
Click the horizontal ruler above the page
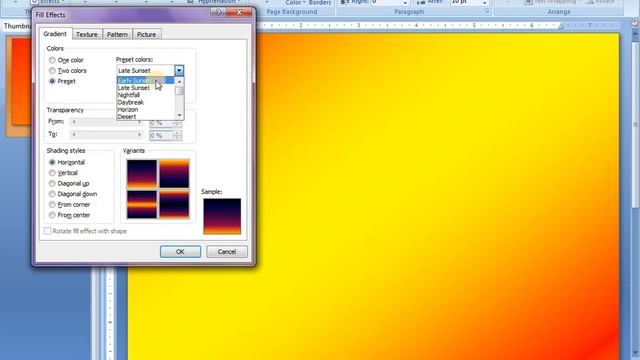[x=439, y=26]
